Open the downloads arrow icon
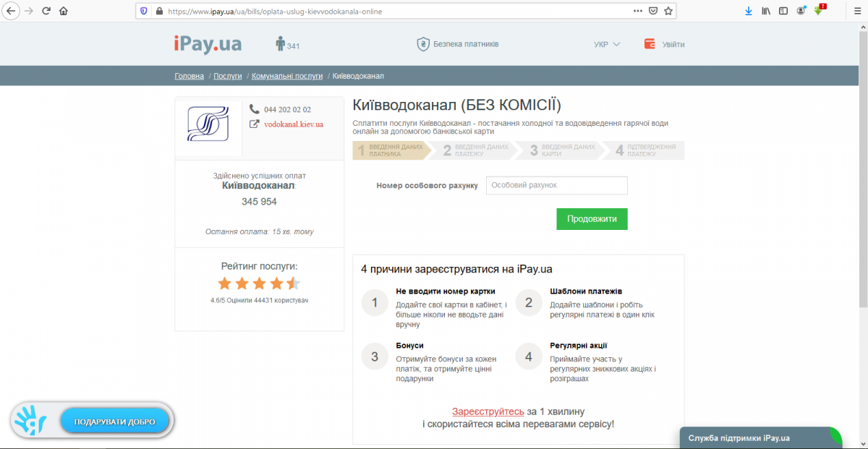This screenshot has width=868, height=449. (x=749, y=11)
